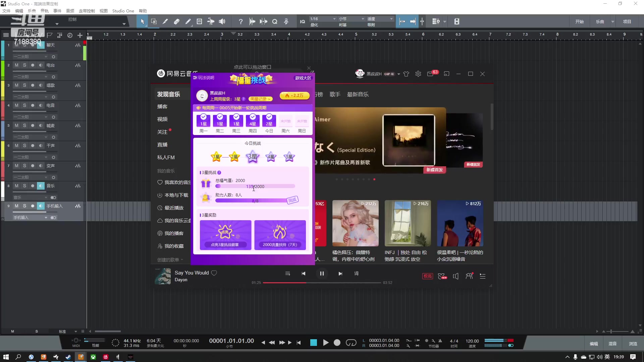Click 周星记录 button in challenge popup

[x=260, y=99]
